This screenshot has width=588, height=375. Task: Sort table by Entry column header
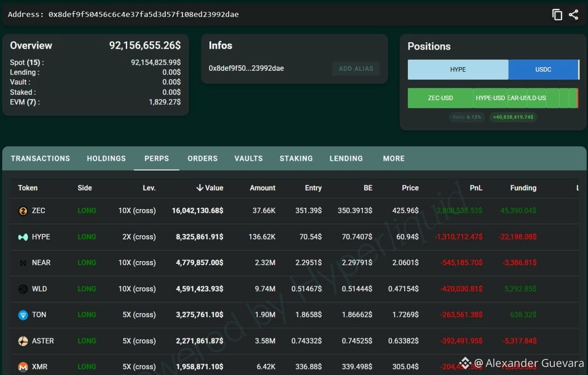pyautogui.click(x=313, y=188)
